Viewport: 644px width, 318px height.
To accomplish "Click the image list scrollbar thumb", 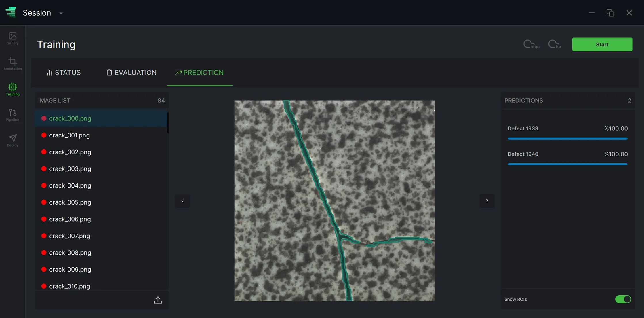I will point(168,123).
